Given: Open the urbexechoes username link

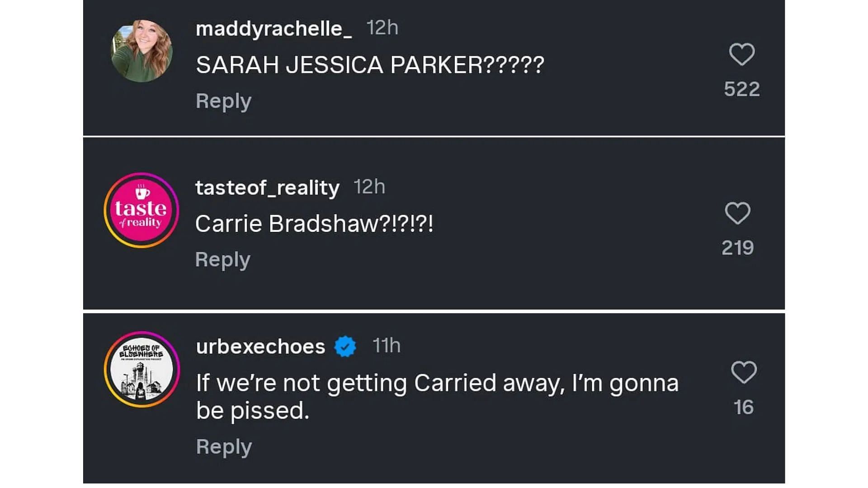Looking at the screenshot, I should click(260, 347).
